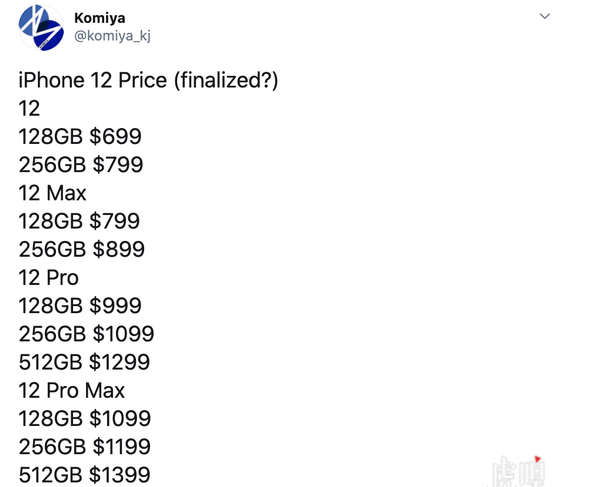The width and height of the screenshot is (615, 487).
Task: Select the '128GB $1099' price line
Action: (86, 419)
